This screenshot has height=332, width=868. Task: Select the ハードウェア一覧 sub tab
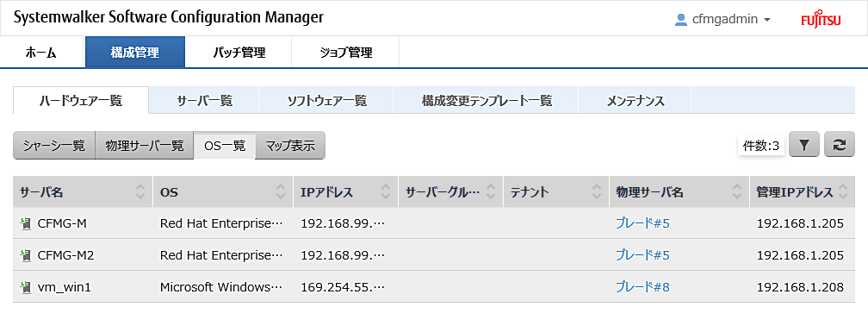(x=81, y=100)
